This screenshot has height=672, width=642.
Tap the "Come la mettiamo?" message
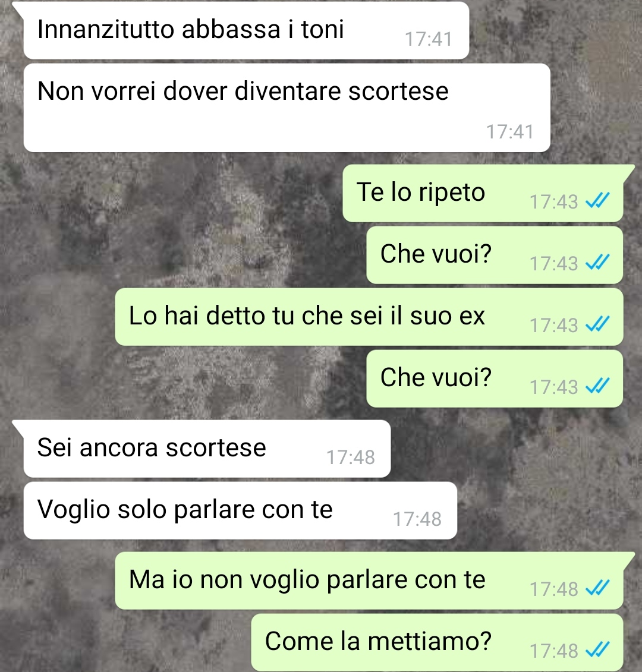(437, 642)
